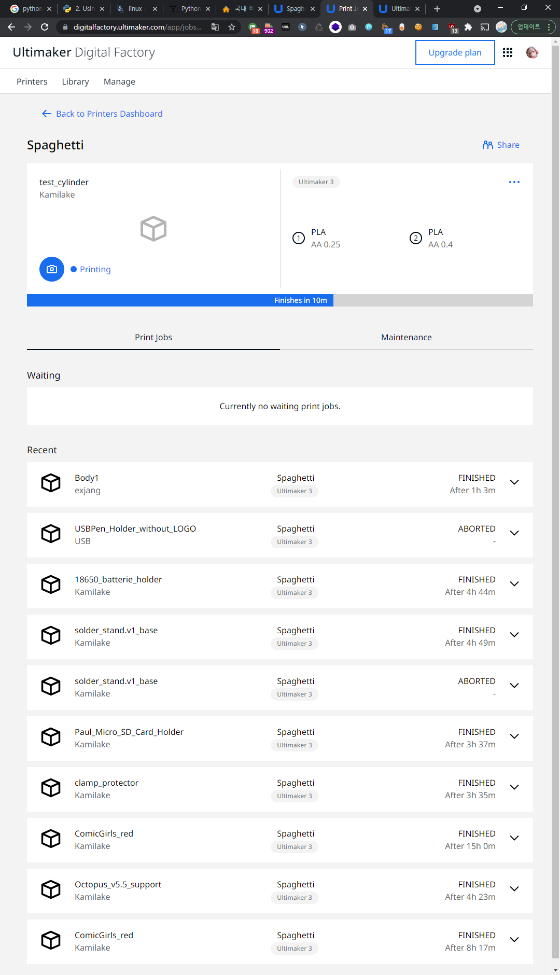
Task: Switch to the linux browser tab
Action: point(137,9)
